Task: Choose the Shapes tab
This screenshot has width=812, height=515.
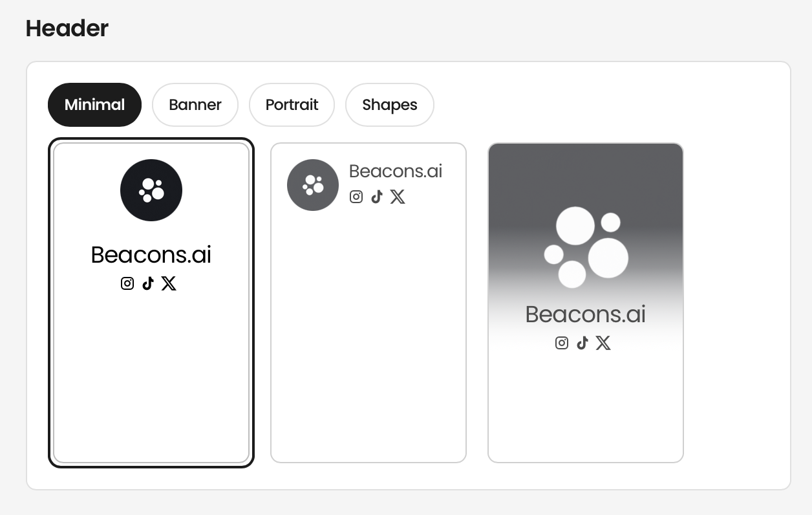Action: [x=390, y=105]
